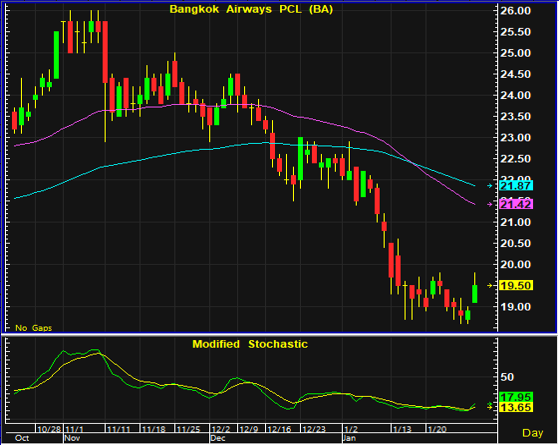
Task: Click the 50 level on stochastic axis
Action: 507,377
